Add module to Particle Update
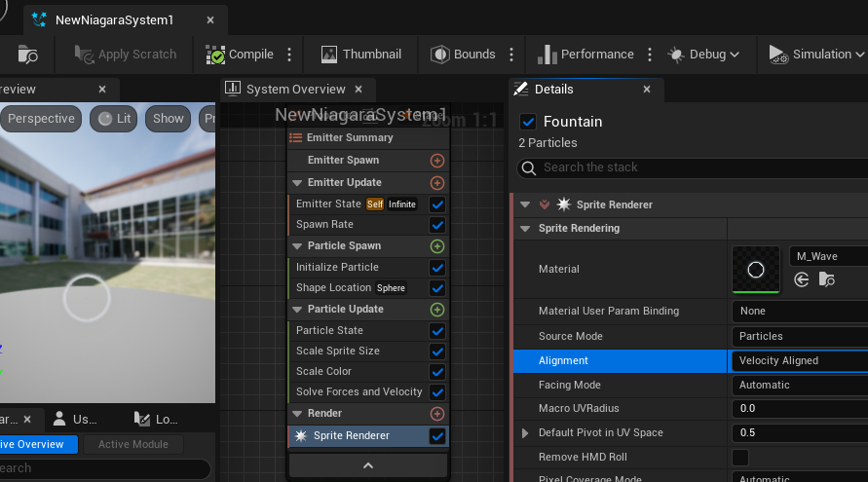This screenshot has height=482, width=868. 437,310
